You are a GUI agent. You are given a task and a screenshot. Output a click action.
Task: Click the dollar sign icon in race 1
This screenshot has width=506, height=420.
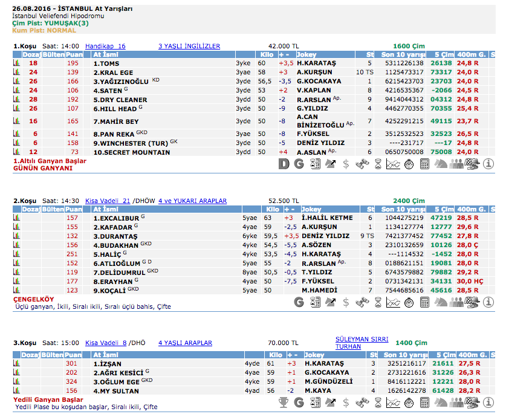pyautogui.click(x=346, y=164)
